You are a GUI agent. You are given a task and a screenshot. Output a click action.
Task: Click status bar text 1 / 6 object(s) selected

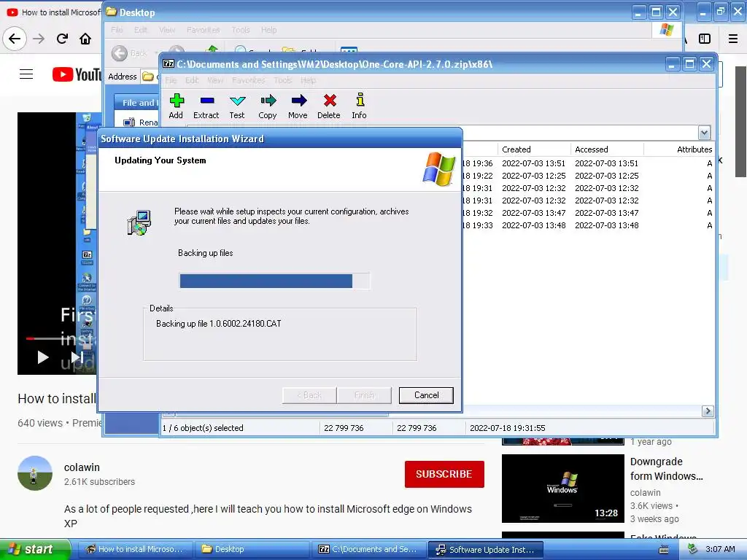tap(203, 428)
